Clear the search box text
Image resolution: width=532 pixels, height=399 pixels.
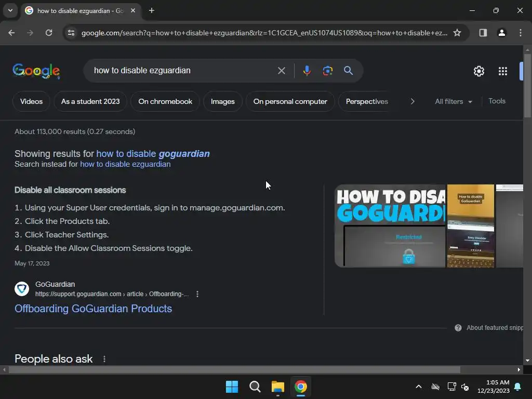pos(281,71)
